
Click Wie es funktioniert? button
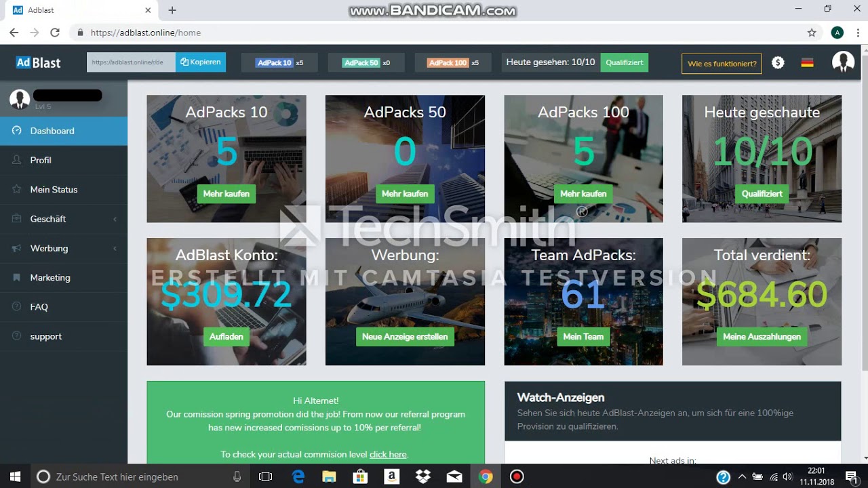point(722,64)
